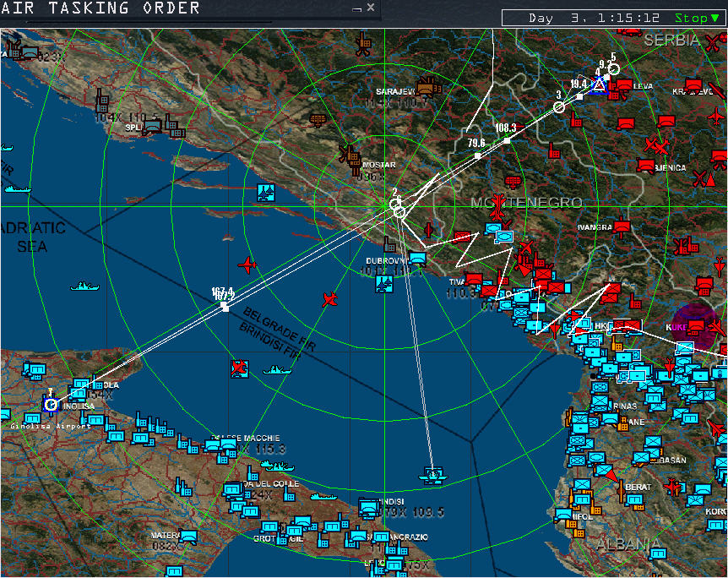Select the Split airbase icon
The height and width of the screenshot is (578, 728).
click(x=153, y=127)
